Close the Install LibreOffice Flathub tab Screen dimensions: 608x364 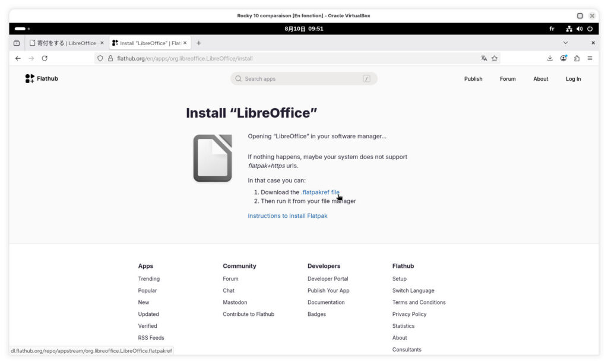tap(185, 43)
